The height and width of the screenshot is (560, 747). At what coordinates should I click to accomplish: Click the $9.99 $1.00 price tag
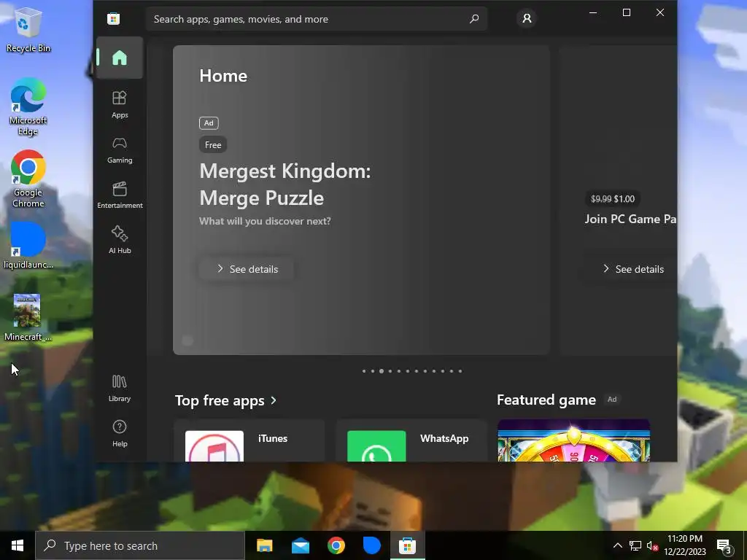(x=613, y=199)
